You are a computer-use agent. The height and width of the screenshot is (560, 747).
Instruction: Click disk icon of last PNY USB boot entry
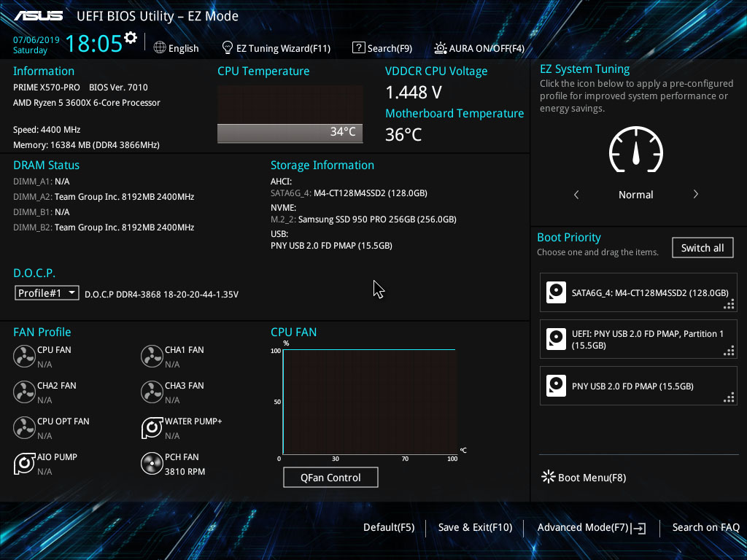pyautogui.click(x=556, y=386)
